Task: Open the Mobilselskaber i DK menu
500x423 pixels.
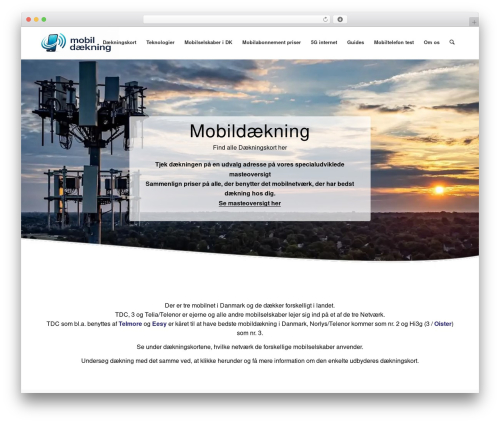Action: (x=208, y=42)
